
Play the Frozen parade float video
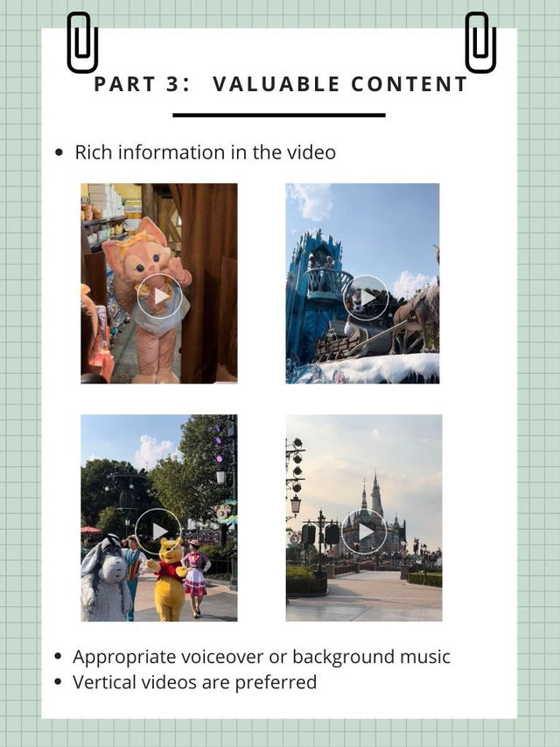pyautogui.click(x=366, y=298)
